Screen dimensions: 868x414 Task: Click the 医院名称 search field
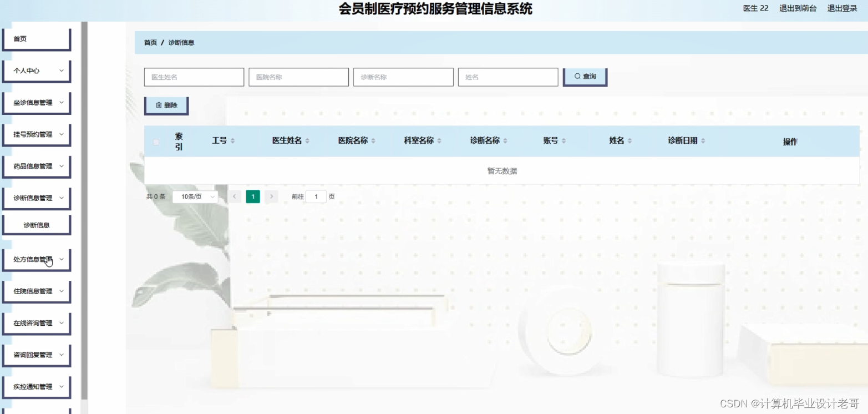point(298,77)
